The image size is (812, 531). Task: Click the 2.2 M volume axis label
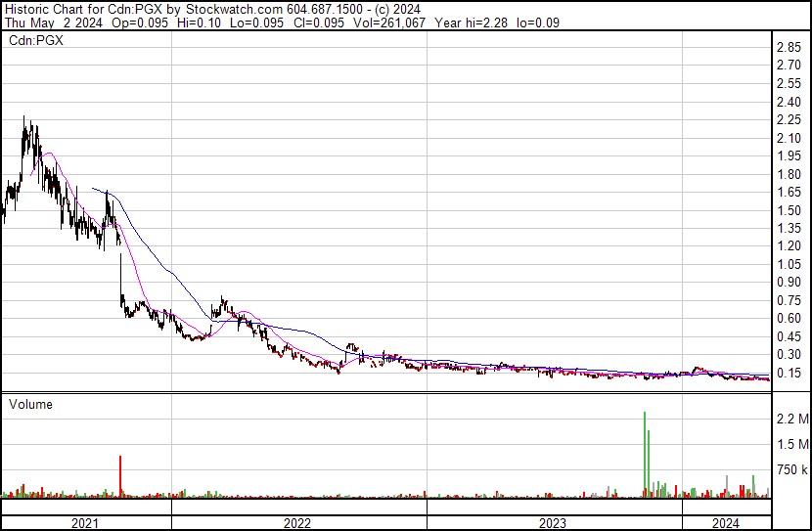tap(792, 419)
